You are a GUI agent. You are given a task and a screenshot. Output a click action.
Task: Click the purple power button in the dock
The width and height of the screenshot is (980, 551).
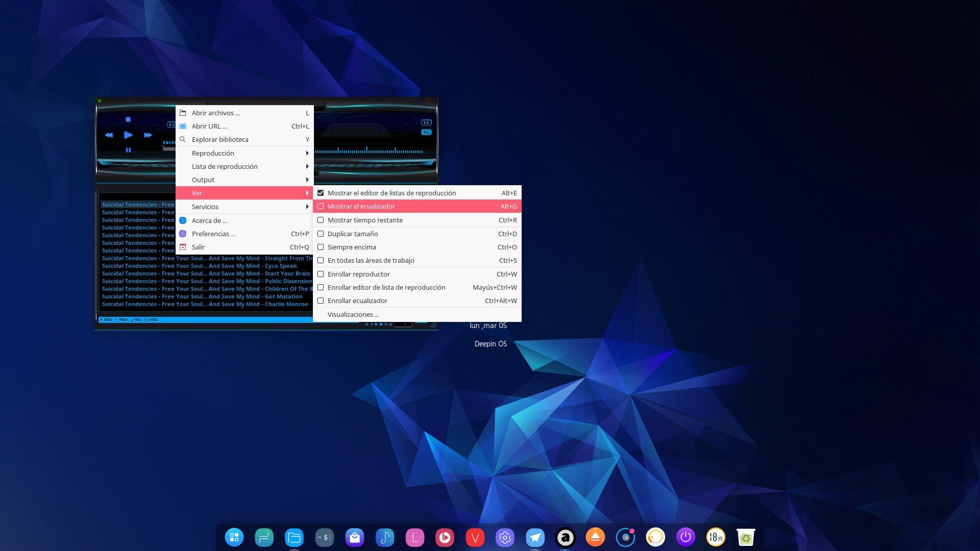[685, 537]
